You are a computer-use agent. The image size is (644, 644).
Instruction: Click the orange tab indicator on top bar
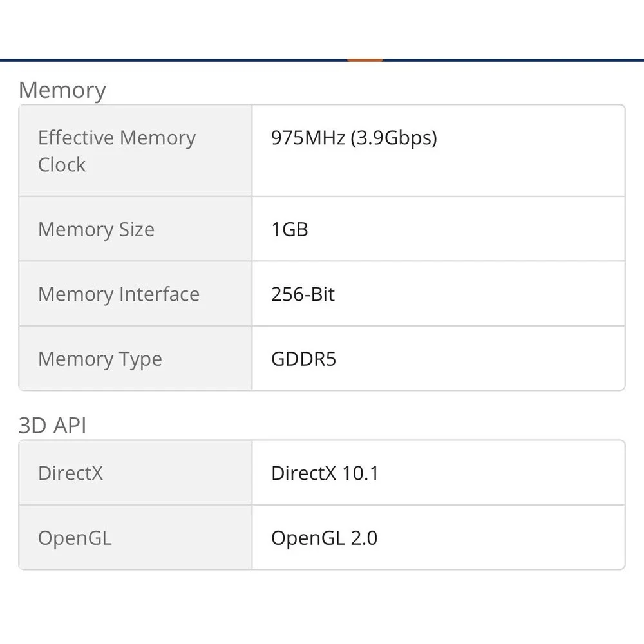point(365,60)
